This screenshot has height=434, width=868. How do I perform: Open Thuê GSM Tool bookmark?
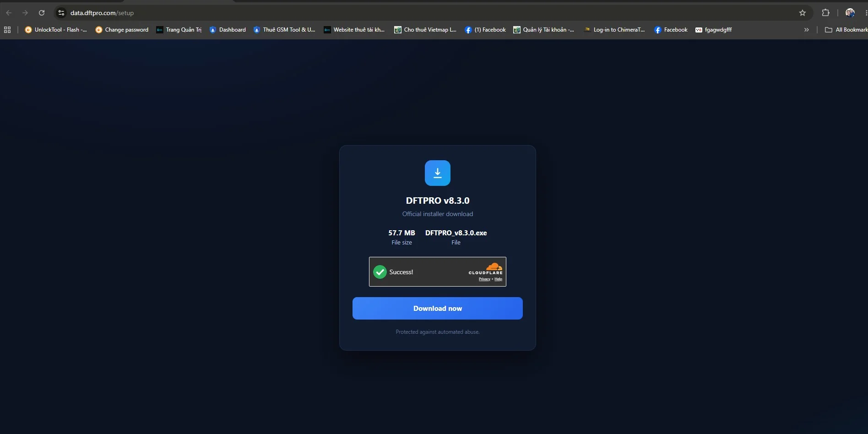pyautogui.click(x=284, y=30)
